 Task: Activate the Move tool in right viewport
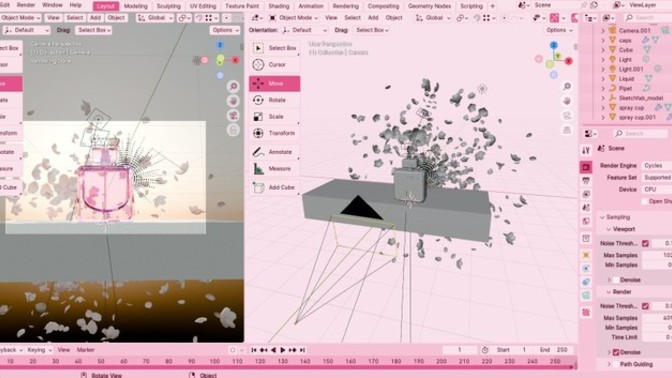coord(274,83)
